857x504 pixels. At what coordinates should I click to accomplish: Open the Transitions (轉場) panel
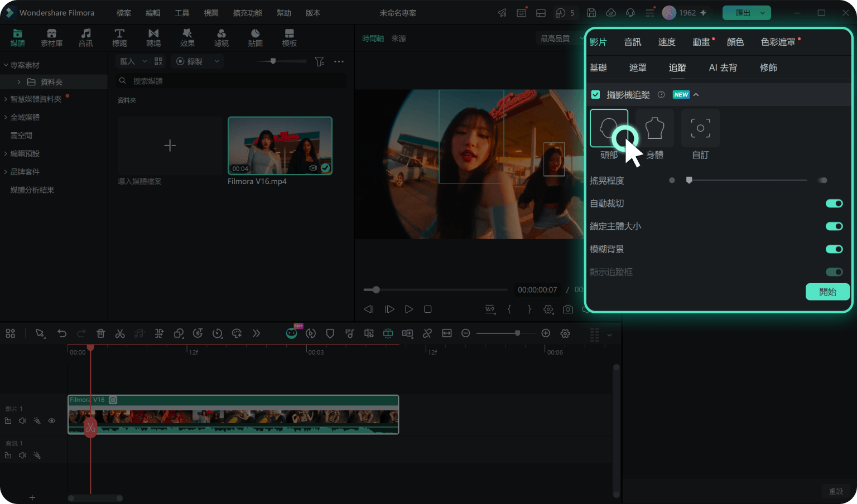point(153,38)
